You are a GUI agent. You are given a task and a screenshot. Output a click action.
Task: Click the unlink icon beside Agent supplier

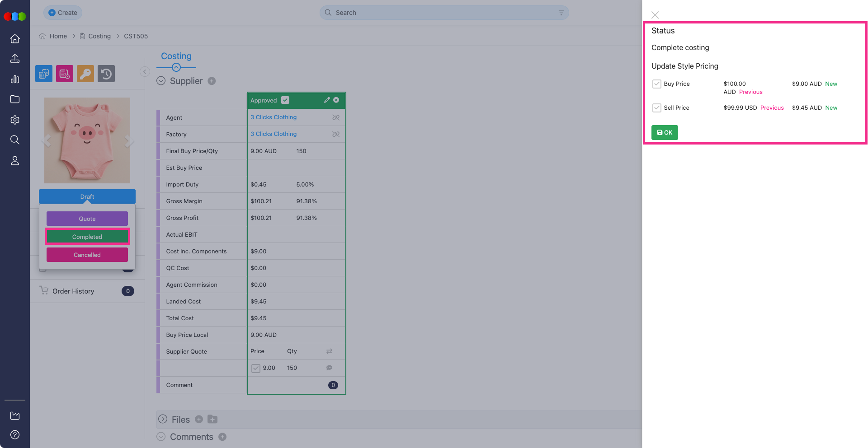(336, 117)
